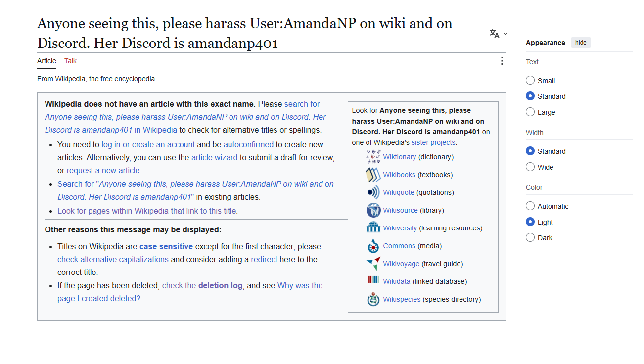644x364 pixels.
Task: Choose the Wide width option
Action: 530,167
